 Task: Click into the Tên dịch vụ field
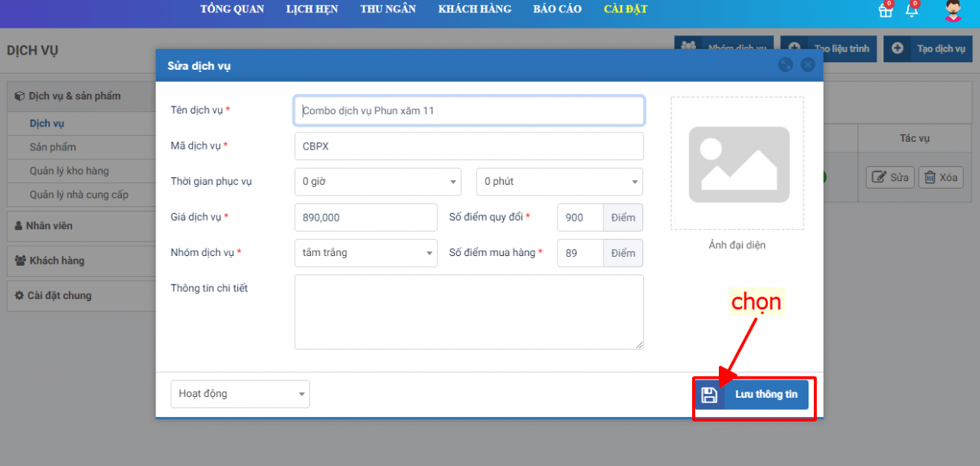coord(469,110)
